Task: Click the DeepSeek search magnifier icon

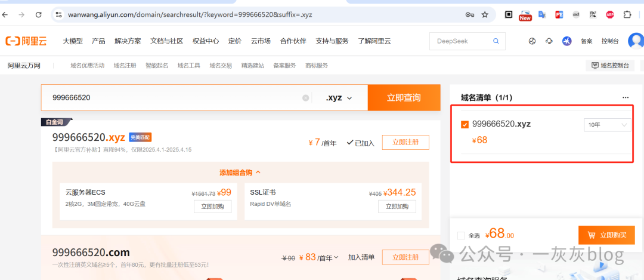Action: click(496, 41)
